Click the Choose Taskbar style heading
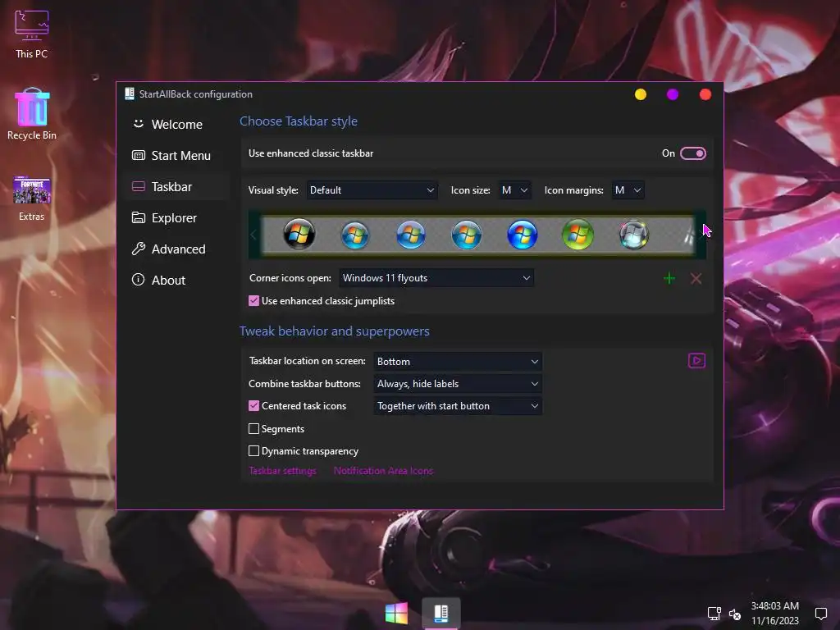 click(299, 121)
